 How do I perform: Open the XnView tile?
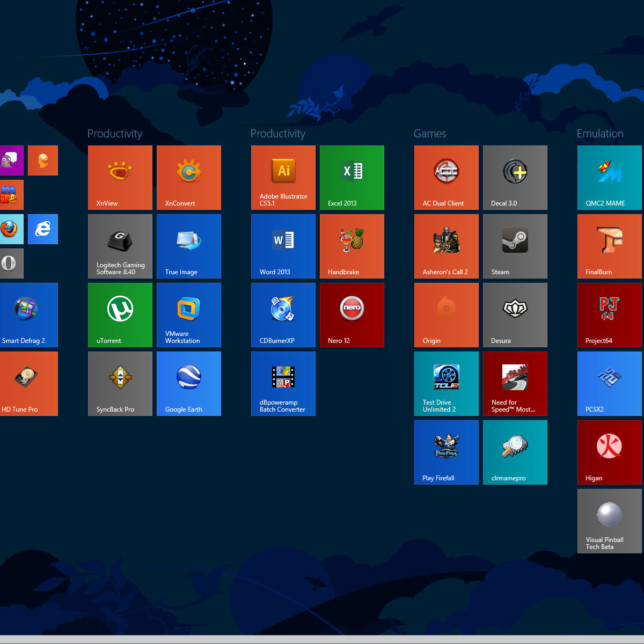(120, 178)
